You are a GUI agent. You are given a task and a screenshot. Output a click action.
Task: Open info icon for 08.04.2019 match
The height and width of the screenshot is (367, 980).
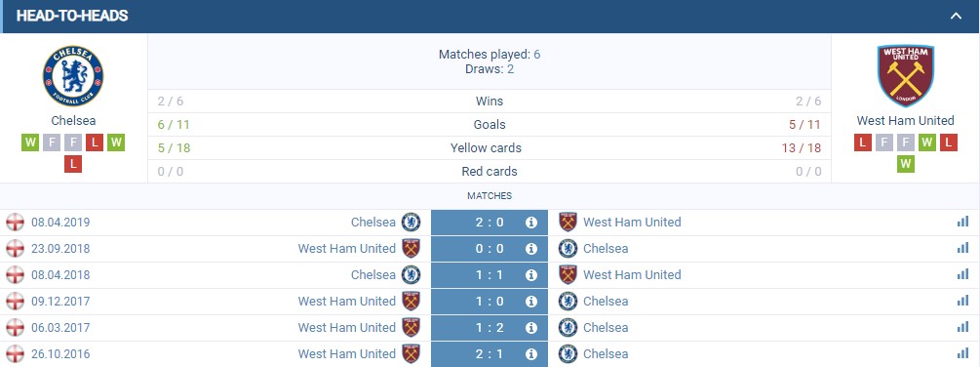click(531, 223)
